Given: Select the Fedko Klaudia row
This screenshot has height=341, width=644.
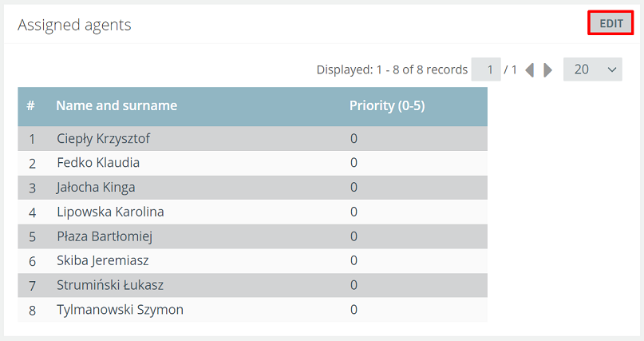Looking at the screenshot, I should coord(253,163).
